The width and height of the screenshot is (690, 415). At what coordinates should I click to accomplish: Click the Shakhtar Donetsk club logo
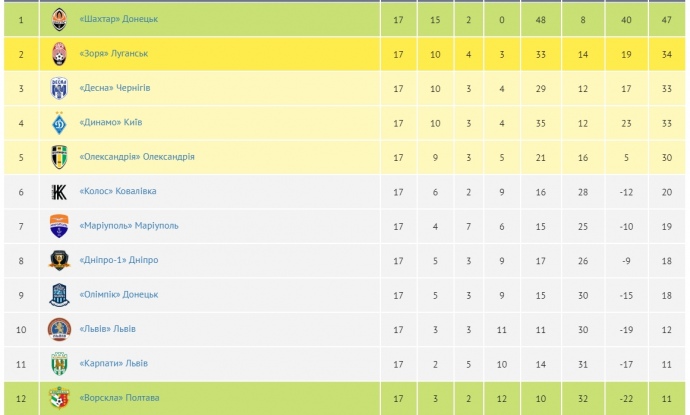[x=59, y=19]
